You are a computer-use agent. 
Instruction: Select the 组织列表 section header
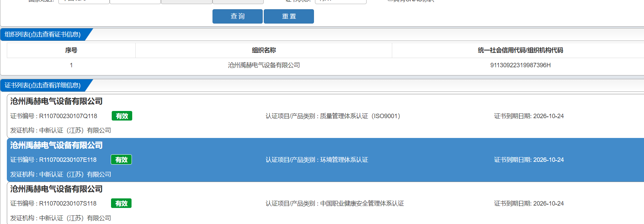[x=43, y=34]
